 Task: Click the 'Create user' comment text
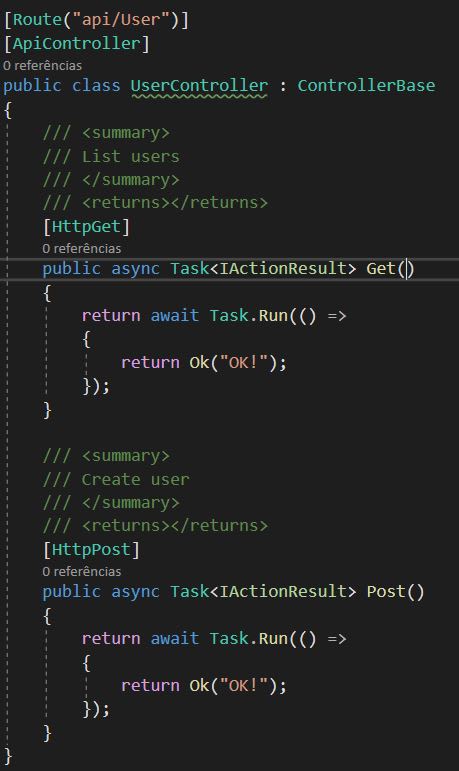pyautogui.click(x=135, y=479)
